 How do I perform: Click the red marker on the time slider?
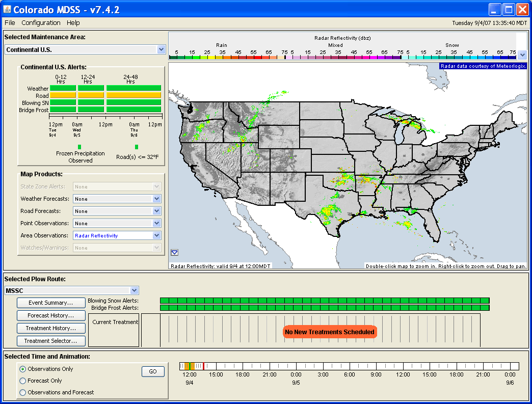(203, 366)
